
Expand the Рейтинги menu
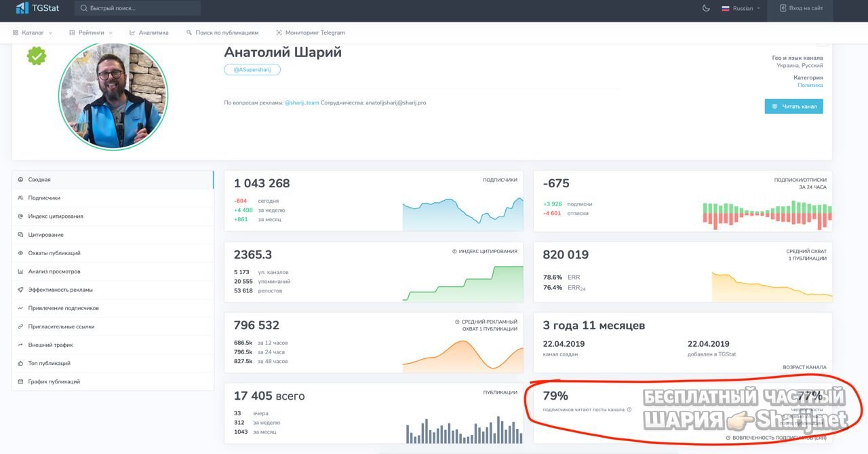[x=90, y=33]
